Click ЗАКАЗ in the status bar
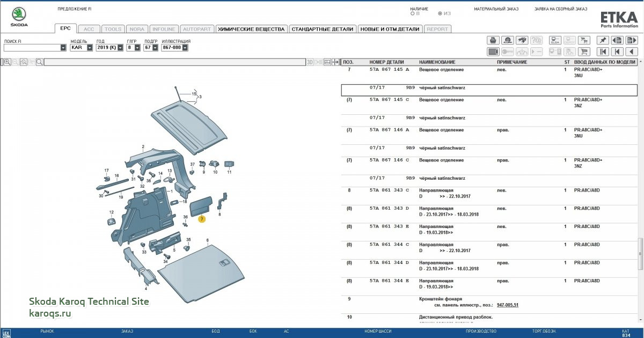 127,331
